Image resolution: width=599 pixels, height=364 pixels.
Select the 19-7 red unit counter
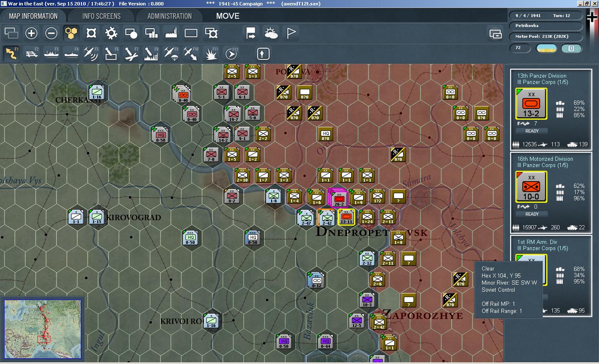[x=233, y=113]
